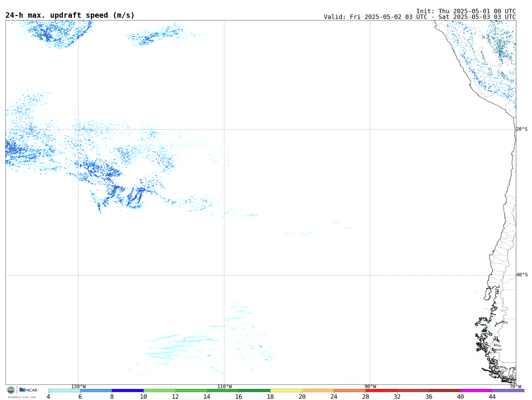Image resolution: width=532 pixels, height=400 pixels.
Task: Select the light blue 6–8 colorbar swatch
Action: click(x=96, y=391)
